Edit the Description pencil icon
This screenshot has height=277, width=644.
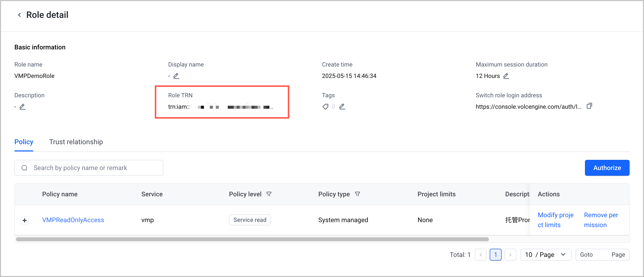pos(22,106)
